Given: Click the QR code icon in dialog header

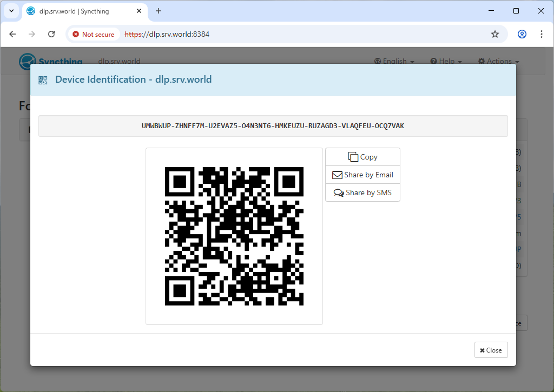Looking at the screenshot, I should click(x=43, y=80).
